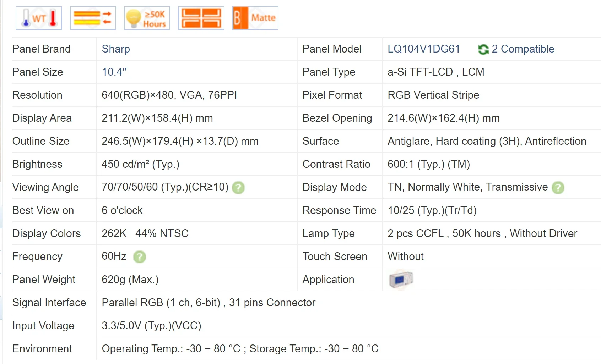Click the green refresh icon before 2 Compatible
The width and height of the screenshot is (601, 364).
(483, 49)
